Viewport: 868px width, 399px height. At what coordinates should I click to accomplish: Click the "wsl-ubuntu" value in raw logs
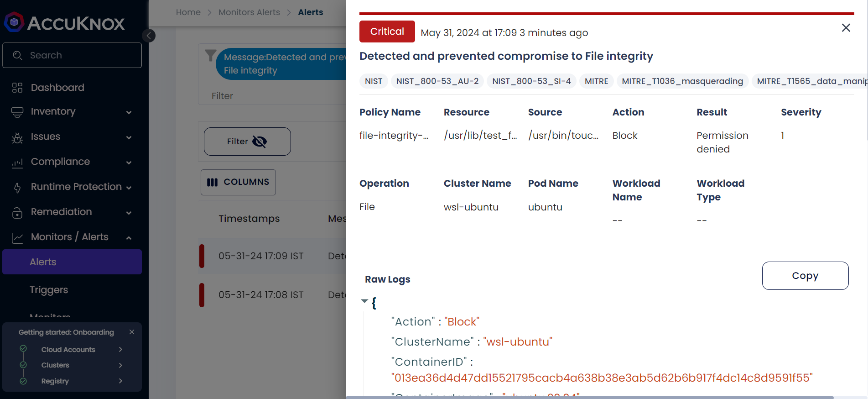click(518, 342)
